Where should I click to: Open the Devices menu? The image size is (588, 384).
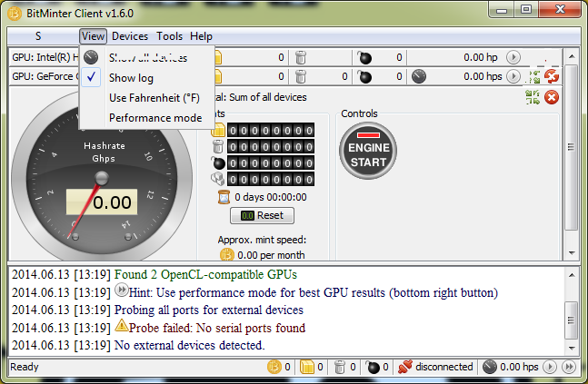130,36
